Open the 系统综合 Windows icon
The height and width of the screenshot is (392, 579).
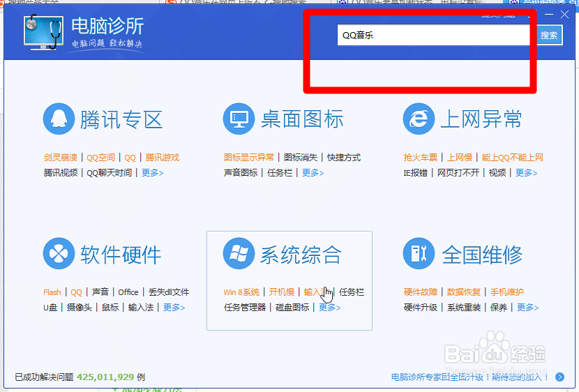[239, 254]
